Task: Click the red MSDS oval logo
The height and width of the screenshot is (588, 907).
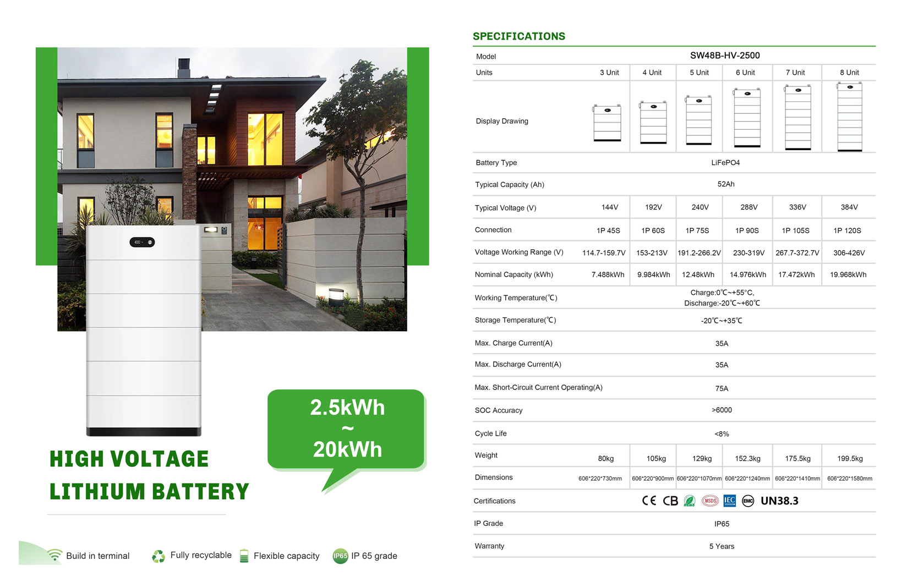Action: (710, 501)
